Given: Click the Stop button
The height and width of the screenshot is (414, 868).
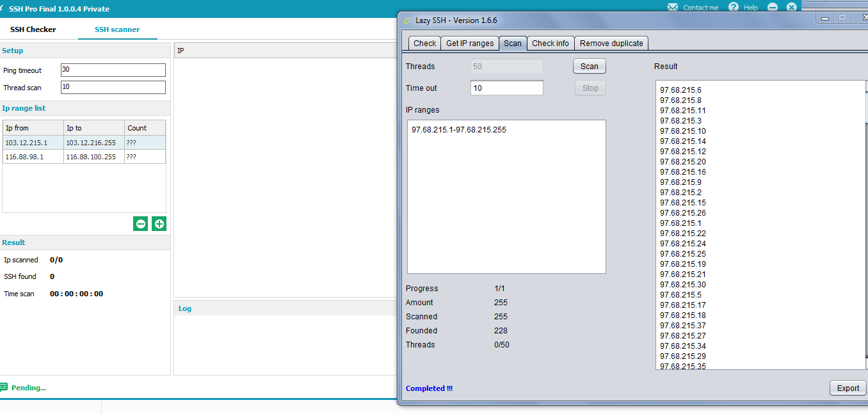Looking at the screenshot, I should 590,88.
